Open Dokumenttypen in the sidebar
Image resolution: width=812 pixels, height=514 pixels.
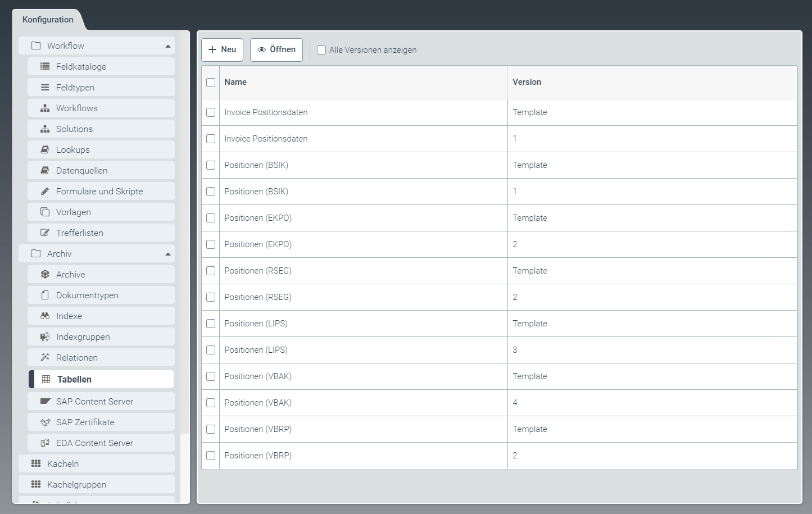click(x=87, y=295)
